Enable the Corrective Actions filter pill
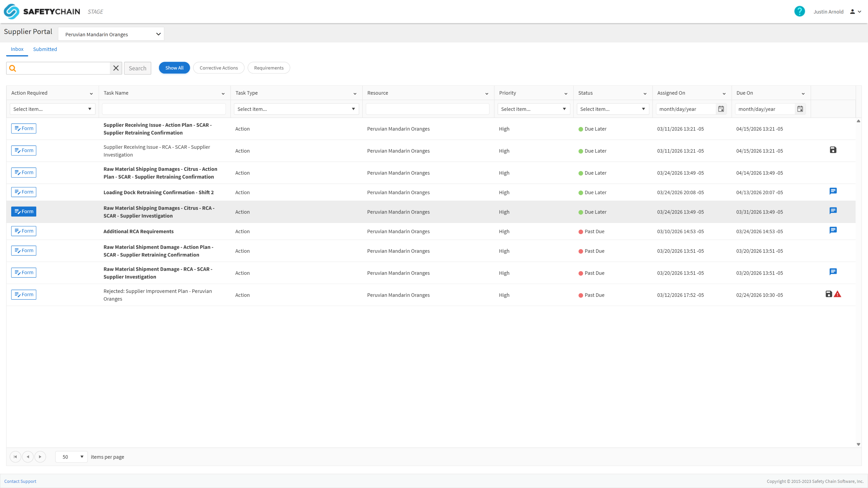 click(x=219, y=68)
